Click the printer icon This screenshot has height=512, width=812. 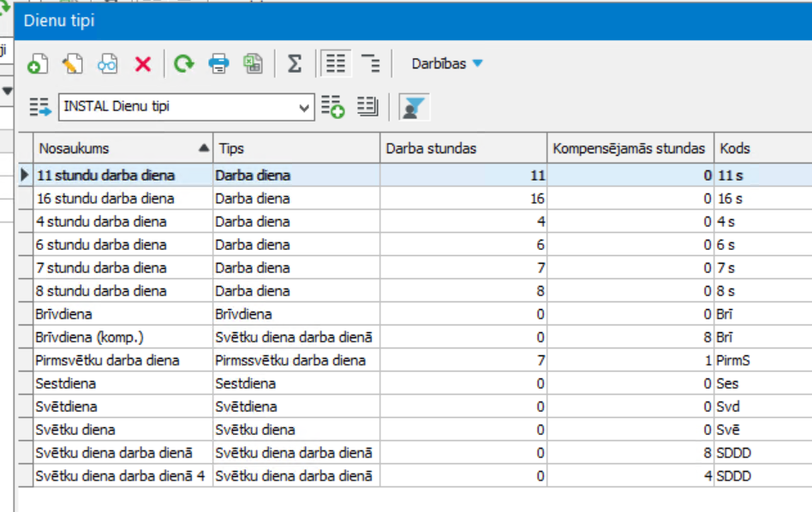coord(218,64)
